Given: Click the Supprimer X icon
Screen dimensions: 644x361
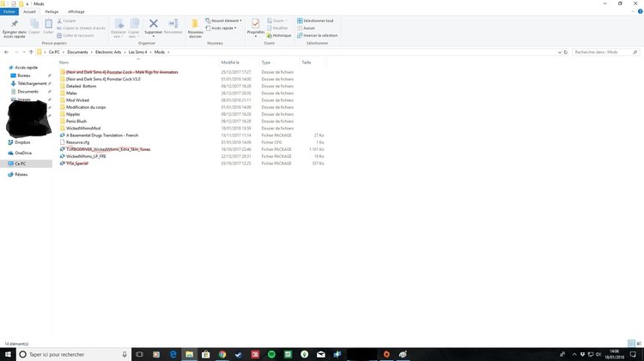Looking at the screenshot, I should [154, 24].
